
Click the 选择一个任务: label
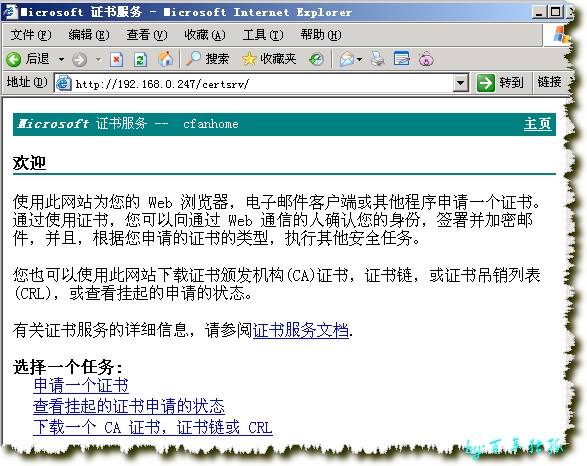(x=68, y=367)
